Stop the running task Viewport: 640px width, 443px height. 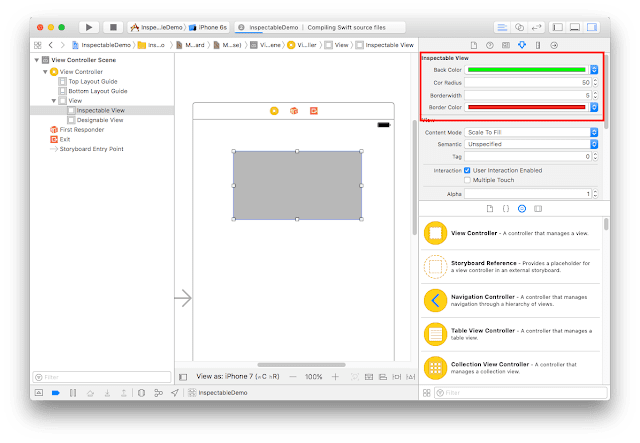(x=113, y=27)
